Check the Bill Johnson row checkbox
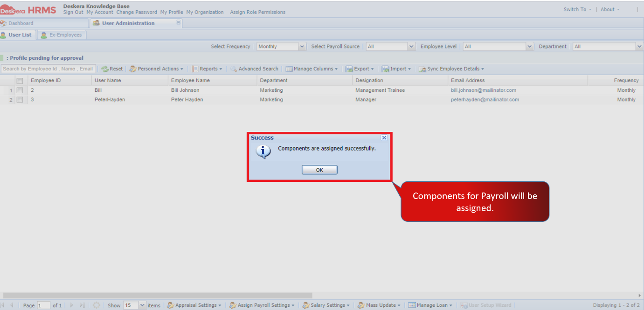Screen dimensions: 644x310 point(20,90)
